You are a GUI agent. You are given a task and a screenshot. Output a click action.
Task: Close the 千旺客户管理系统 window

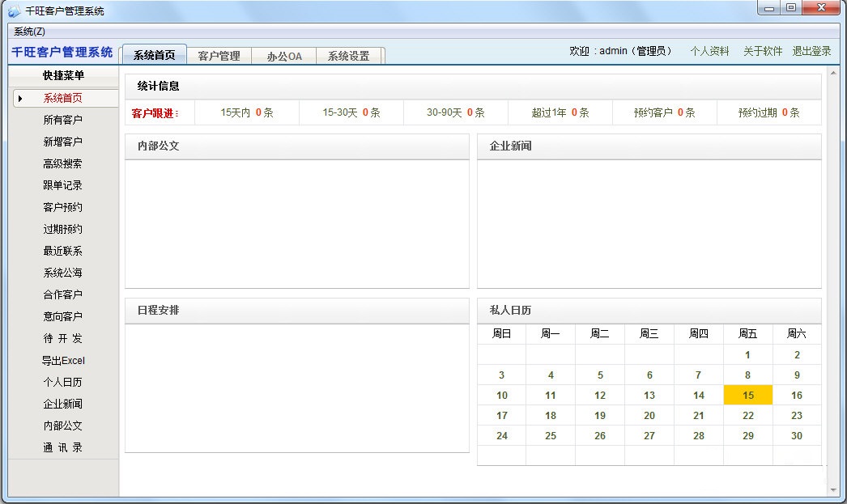(821, 7)
